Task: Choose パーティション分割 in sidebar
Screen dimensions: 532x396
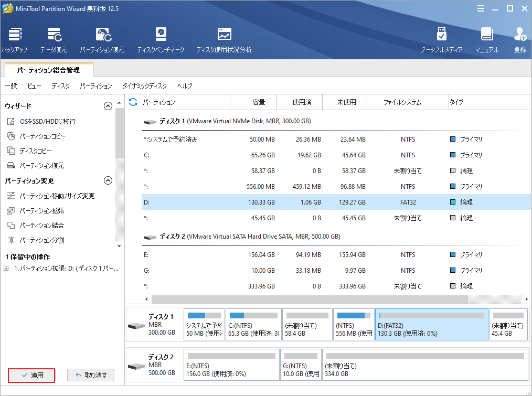Action: coord(35,240)
